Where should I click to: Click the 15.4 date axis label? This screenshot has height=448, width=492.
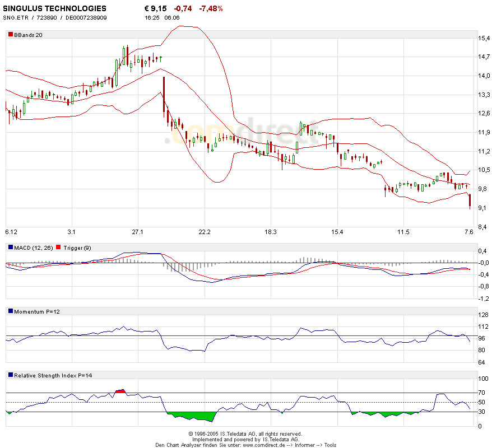337,232
